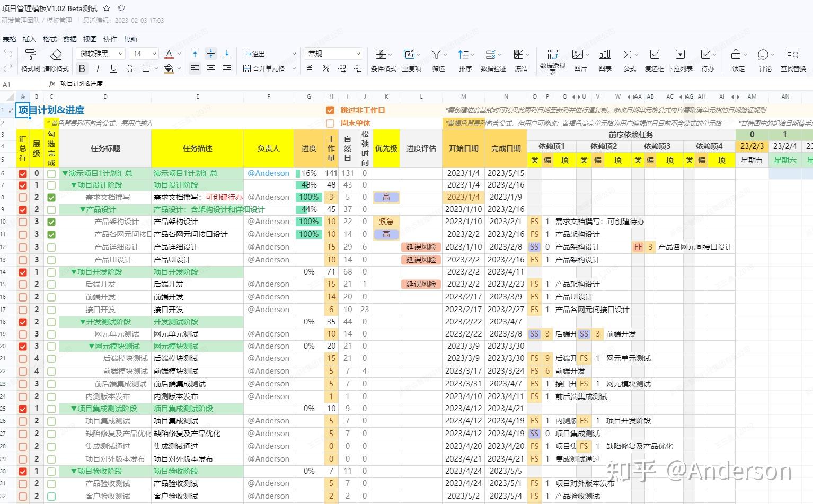Collapse the 项目设计阶段 task group
Screen dimensions: 813x504
tap(73, 185)
